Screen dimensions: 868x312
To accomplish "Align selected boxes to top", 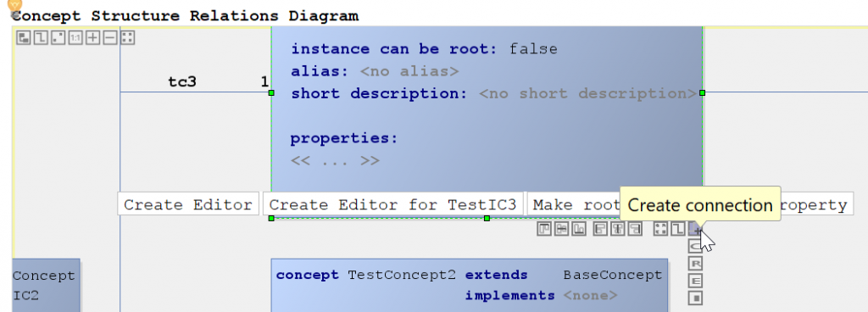I will point(544,228).
